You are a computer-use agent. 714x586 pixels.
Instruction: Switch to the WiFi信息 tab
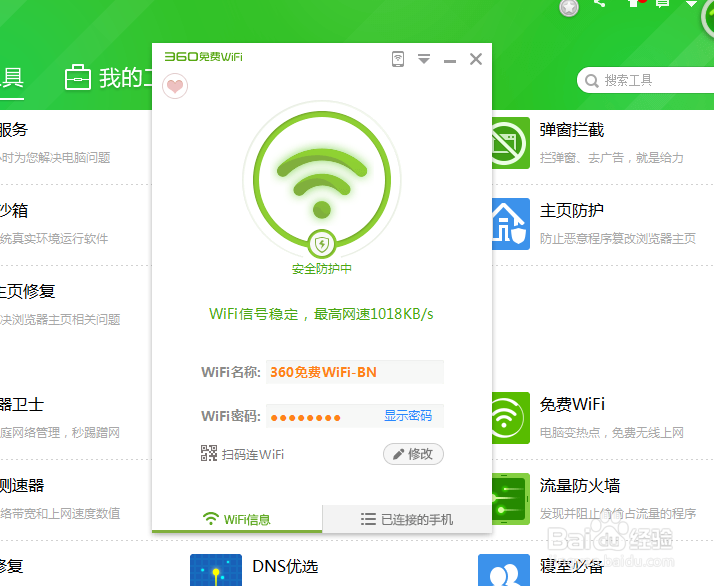pyautogui.click(x=237, y=519)
